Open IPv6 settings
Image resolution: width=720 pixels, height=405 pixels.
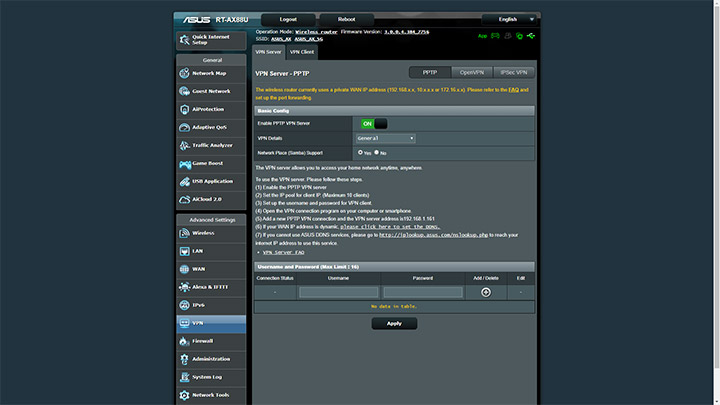coord(211,305)
